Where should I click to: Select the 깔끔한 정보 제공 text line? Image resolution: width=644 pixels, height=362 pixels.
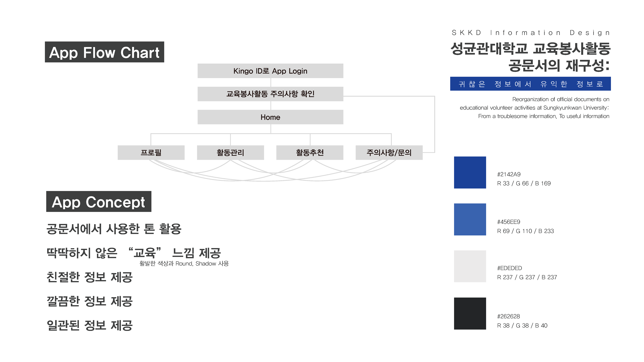tap(90, 301)
